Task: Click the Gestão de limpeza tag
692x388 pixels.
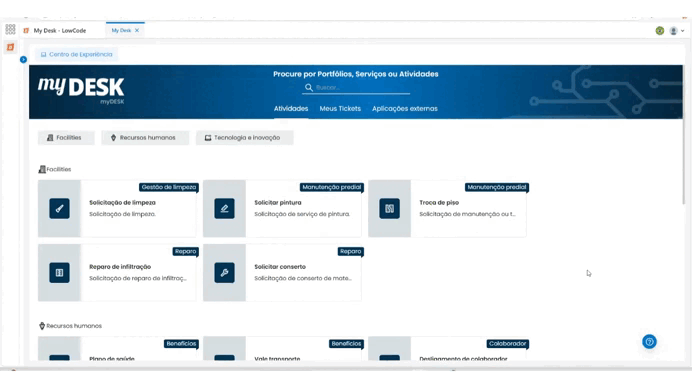Action: 169,187
